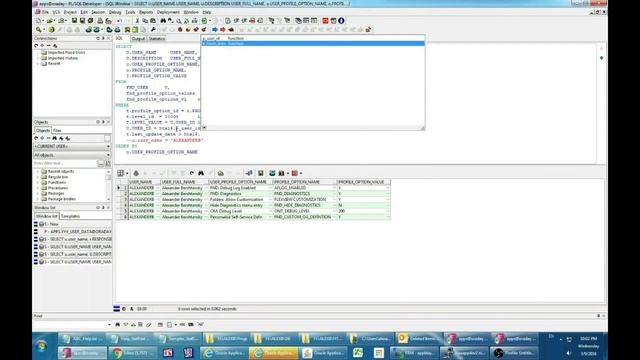This screenshot has height=360, width=640.
Task: Switch to the Files tab in Objects panel
Action: tap(57, 130)
